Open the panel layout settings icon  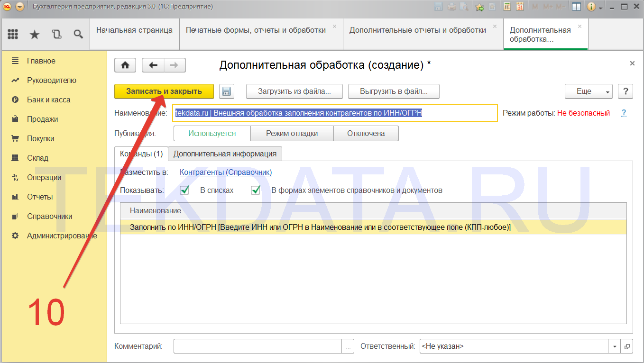tap(576, 7)
